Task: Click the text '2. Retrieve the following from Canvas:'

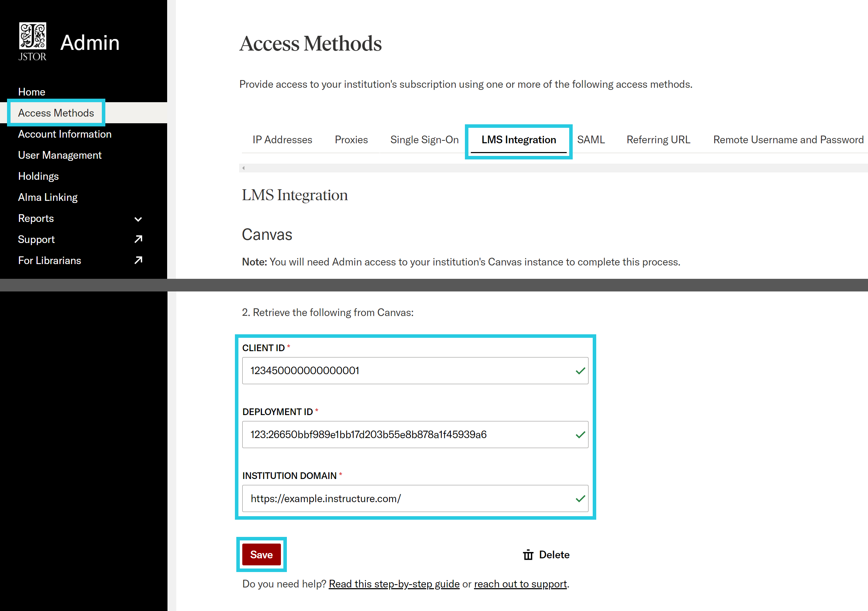Action: [x=328, y=312]
